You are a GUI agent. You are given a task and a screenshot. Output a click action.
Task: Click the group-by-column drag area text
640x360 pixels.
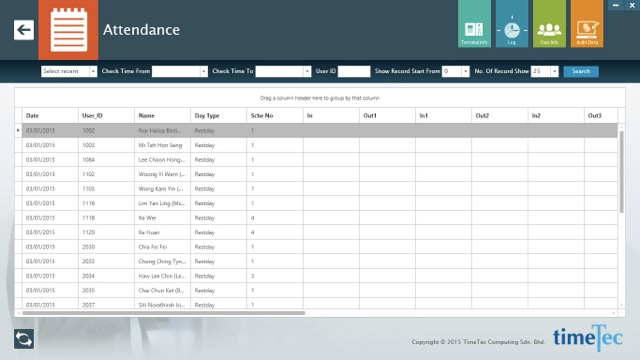pyautogui.click(x=320, y=98)
